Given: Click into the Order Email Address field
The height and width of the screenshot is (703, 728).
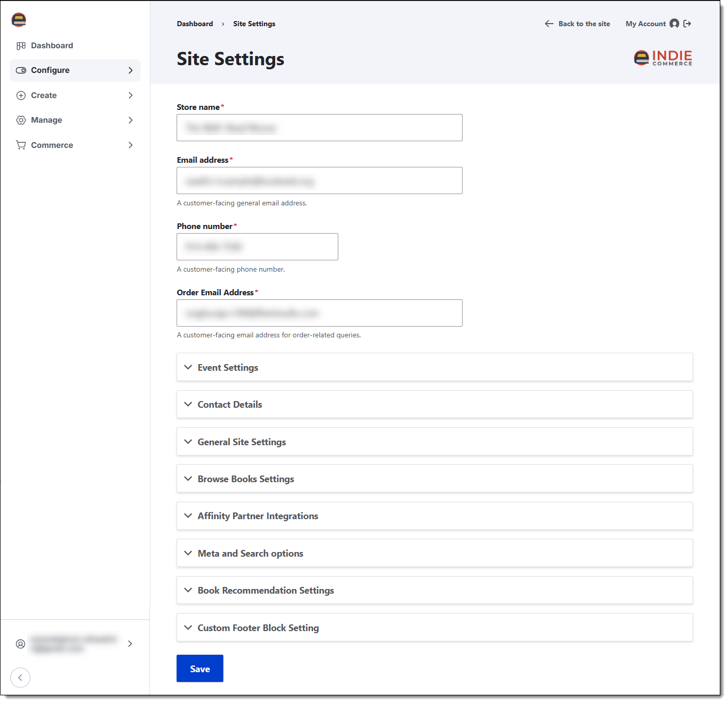Looking at the screenshot, I should [x=319, y=313].
